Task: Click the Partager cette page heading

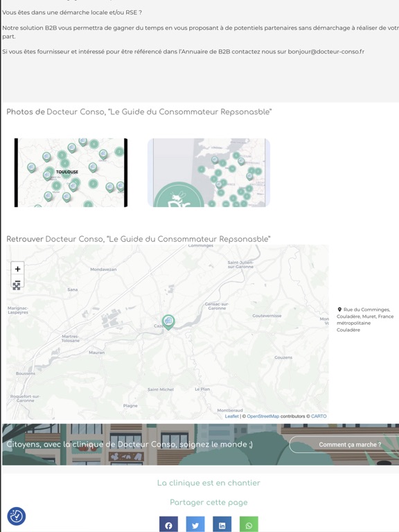Action: coord(209,502)
